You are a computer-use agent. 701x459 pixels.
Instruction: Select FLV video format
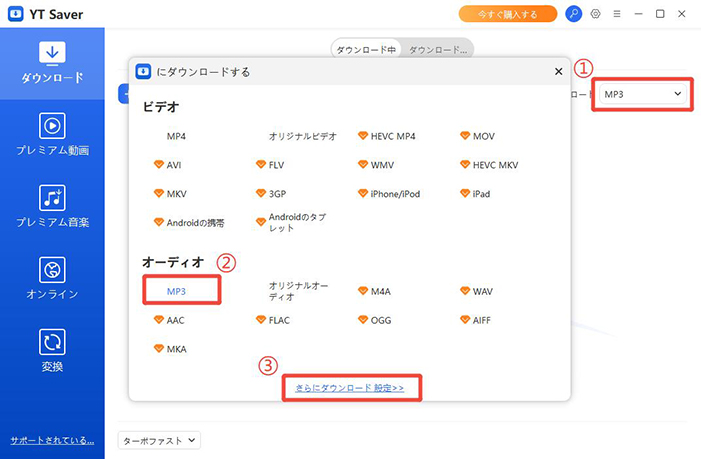pos(270,165)
